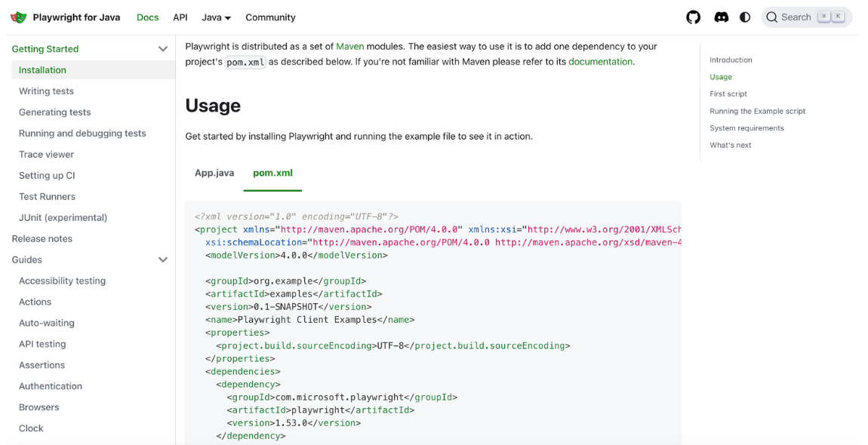
Task: Expand the Guides section
Action: pos(163,259)
